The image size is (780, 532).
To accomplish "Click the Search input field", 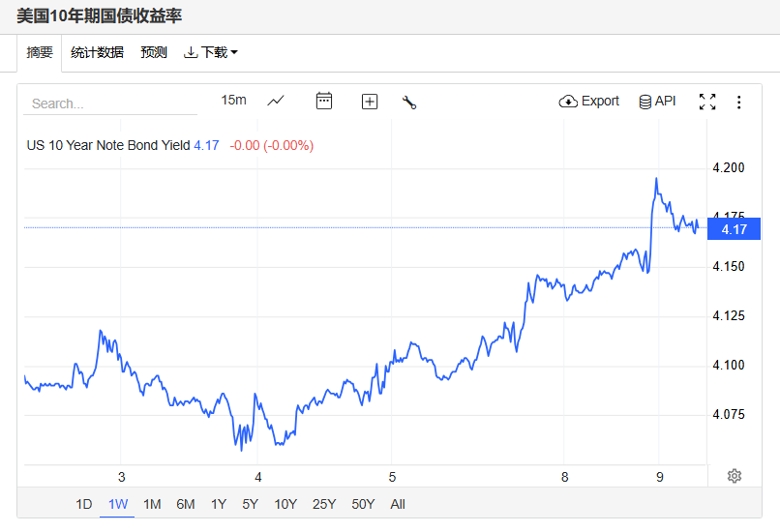I will coord(111,103).
